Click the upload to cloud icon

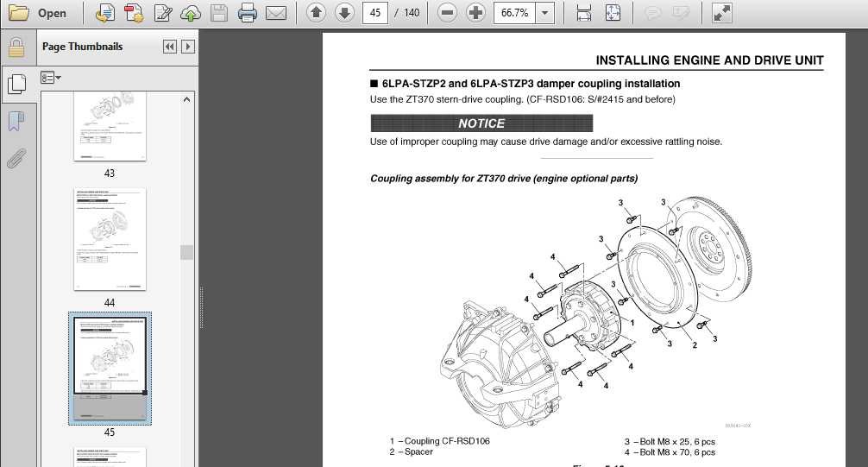coord(191,13)
